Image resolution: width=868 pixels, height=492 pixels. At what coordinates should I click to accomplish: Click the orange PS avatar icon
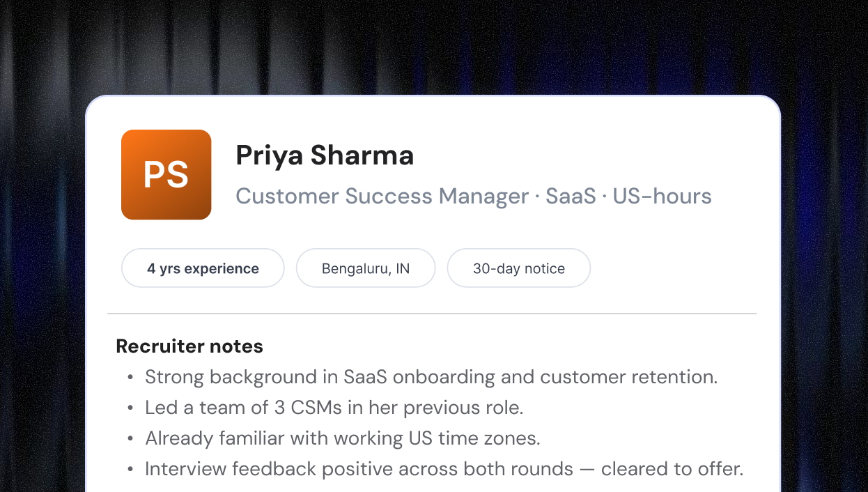[166, 174]
